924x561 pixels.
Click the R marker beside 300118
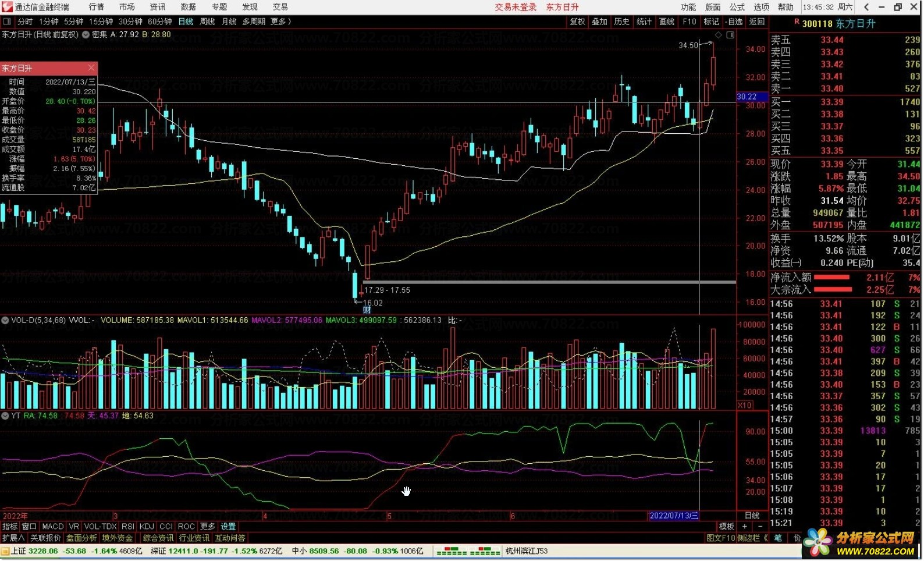[797, 22]
